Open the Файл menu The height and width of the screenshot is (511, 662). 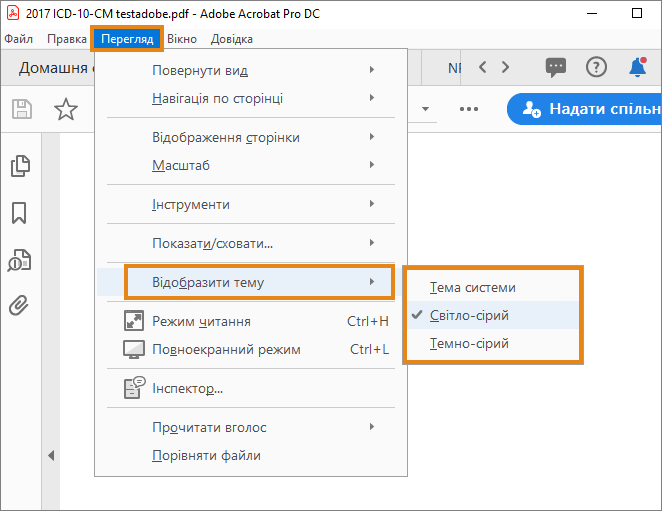point(18,39)
